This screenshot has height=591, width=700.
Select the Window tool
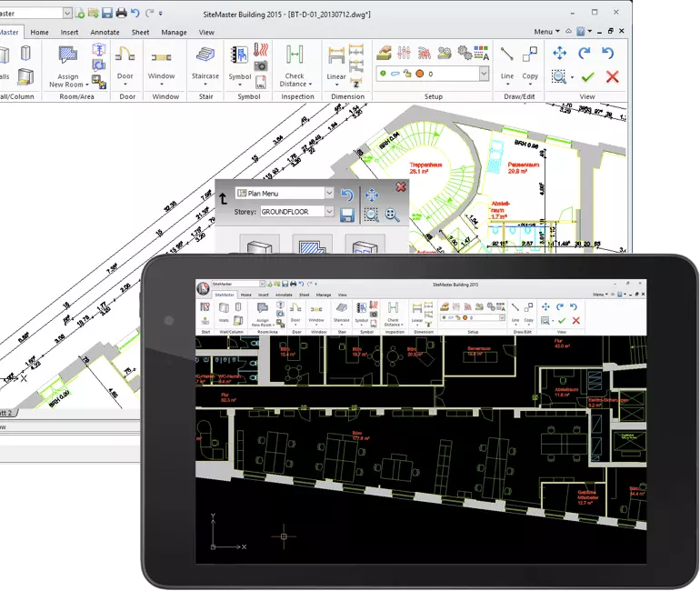coord(161,65)
